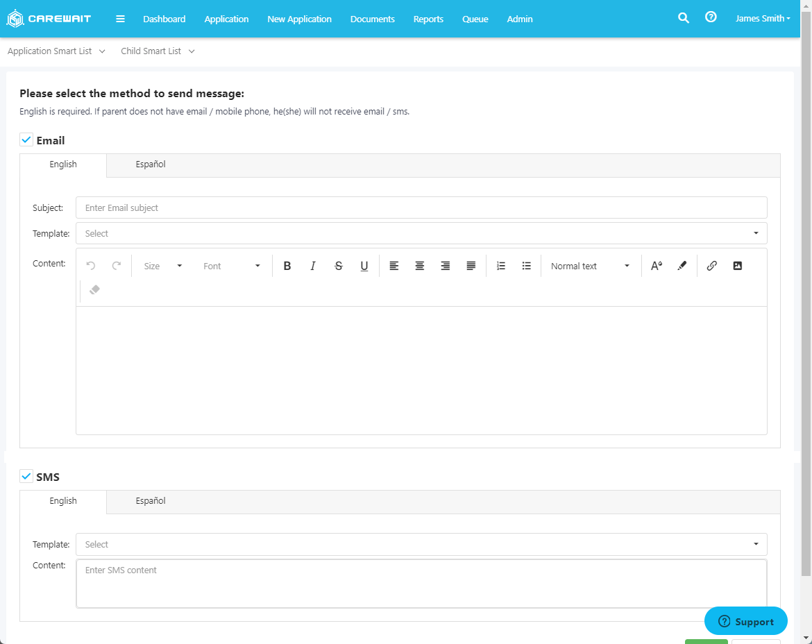Open the font color tool

tap(656, 266)
